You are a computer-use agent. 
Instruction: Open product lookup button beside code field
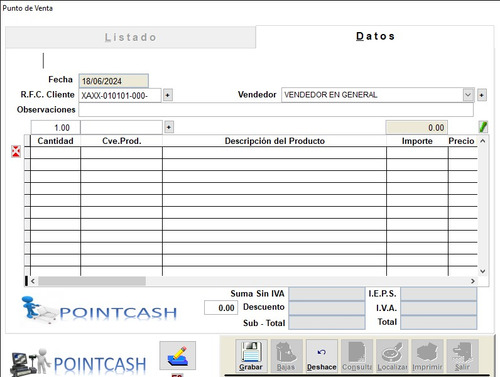tap(169, 127)
